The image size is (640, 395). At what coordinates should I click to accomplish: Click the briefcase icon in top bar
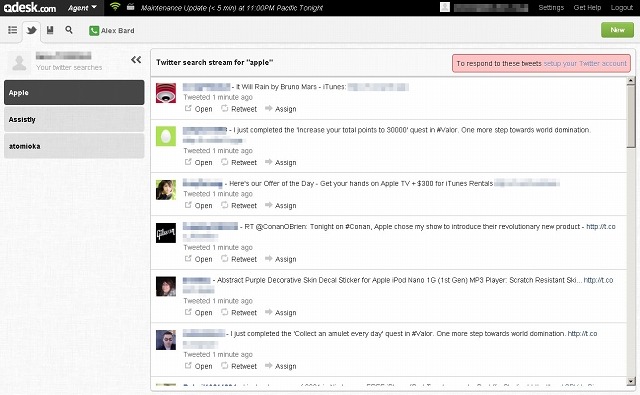click(131, 7)
